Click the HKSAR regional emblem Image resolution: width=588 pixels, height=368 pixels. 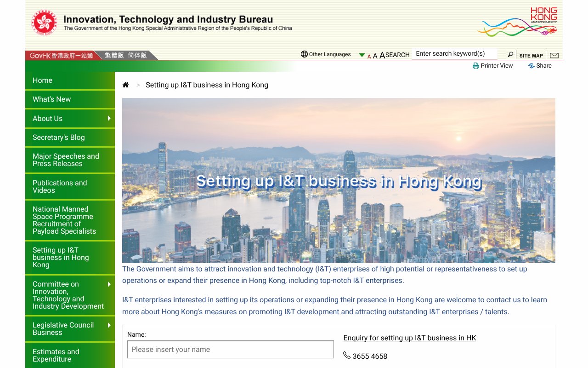coord(44,21)
